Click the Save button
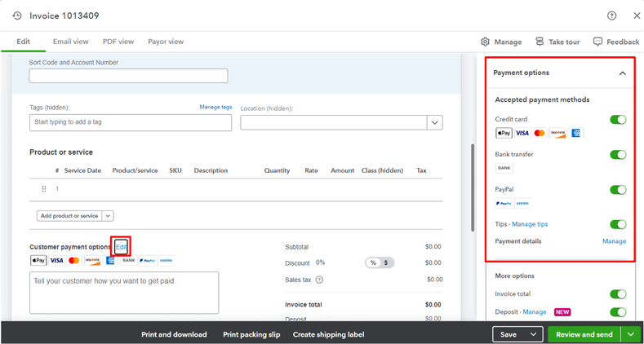The width and height of the screenshot is (644, 344). tap(509, 334)
